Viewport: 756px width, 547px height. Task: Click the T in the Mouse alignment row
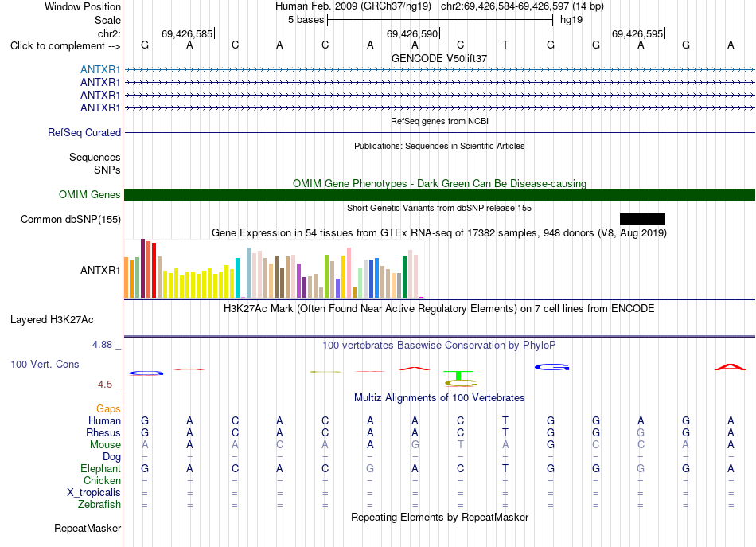461,445
